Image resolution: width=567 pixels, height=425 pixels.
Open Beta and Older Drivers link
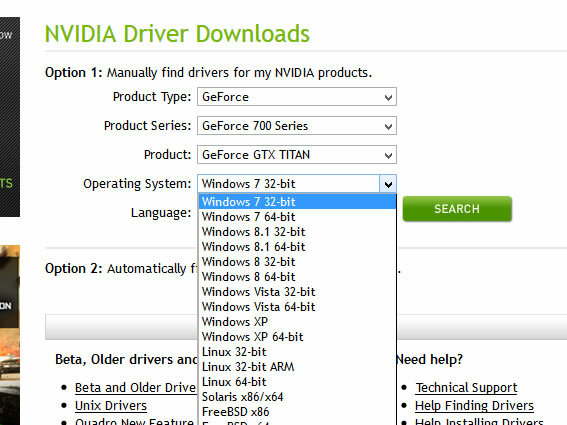click(x=136, y=387)
